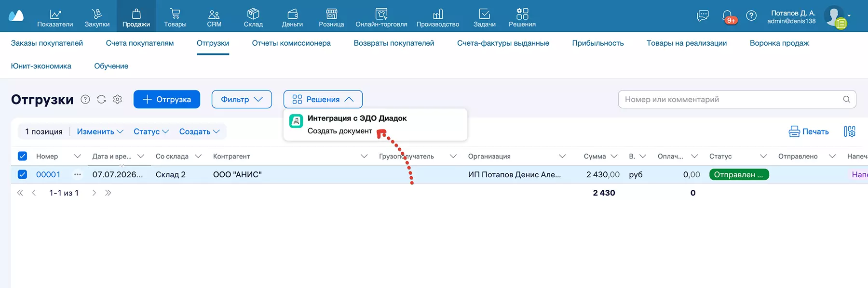Click the Склад 2 warehouse cell
This screenshot has width=868, height=288.
[171, 174]
